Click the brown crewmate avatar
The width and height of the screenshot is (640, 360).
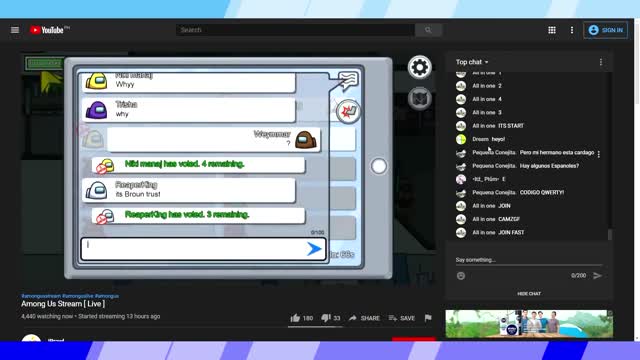pyautogui.click(x=306, y=140)
